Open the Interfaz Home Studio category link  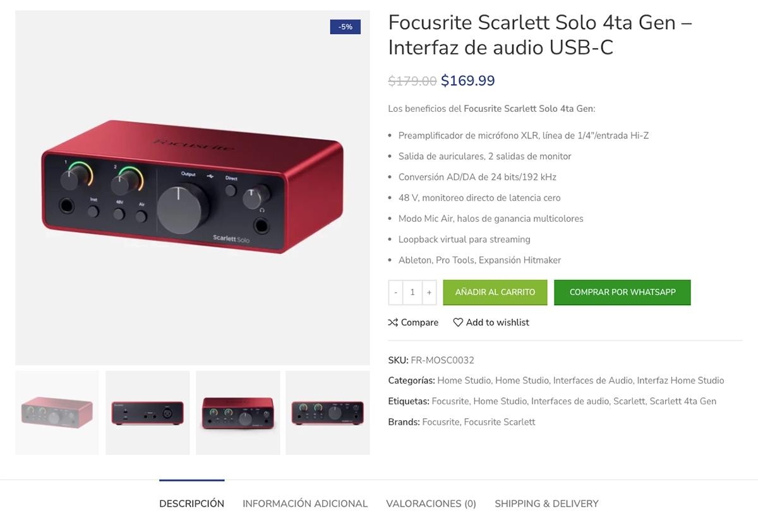[680, 380]
